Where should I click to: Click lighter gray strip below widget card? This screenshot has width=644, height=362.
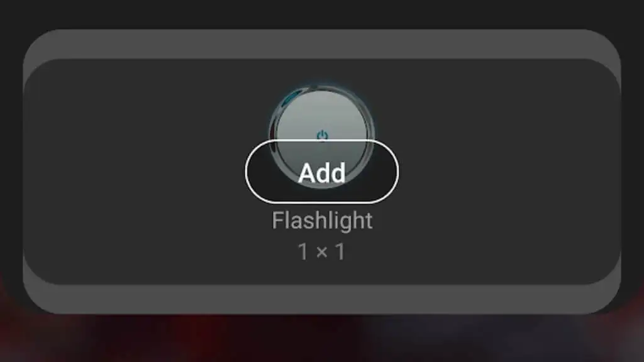[x=321, y=300]
